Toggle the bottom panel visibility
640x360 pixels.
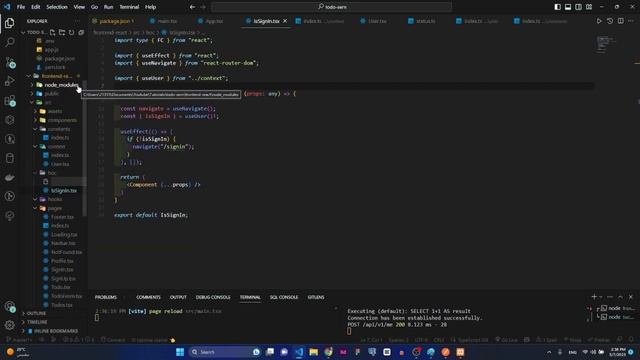[568, 7]
